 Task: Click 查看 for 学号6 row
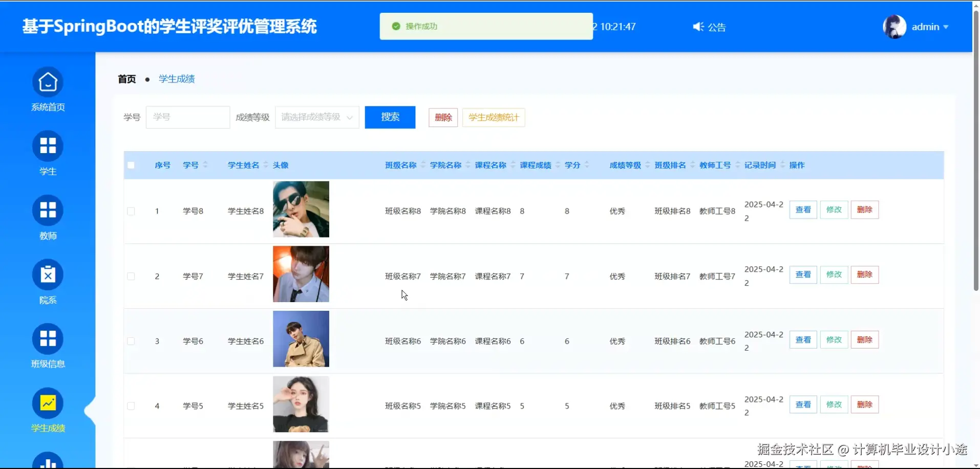[x=803, y=340]
